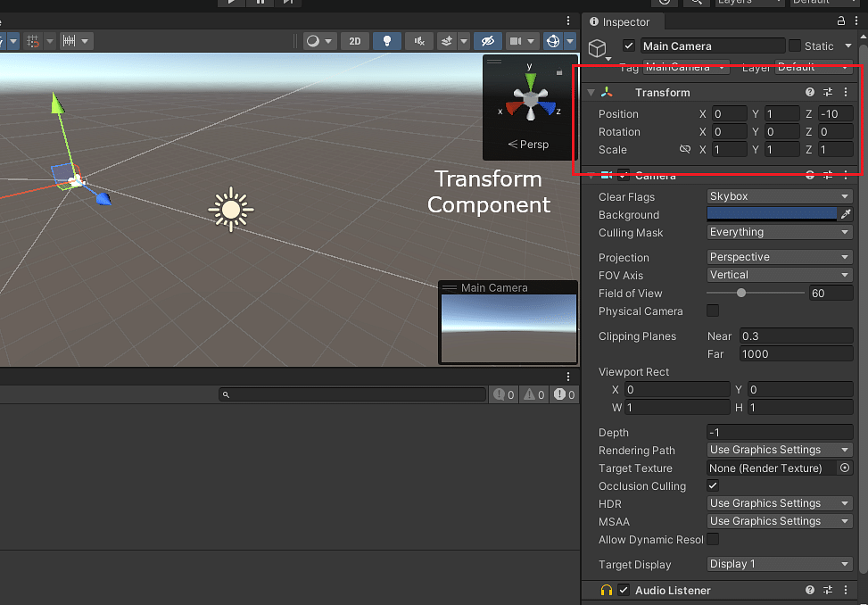
Task: Enable Physical Camera checkbox
Action: point(713,311)
